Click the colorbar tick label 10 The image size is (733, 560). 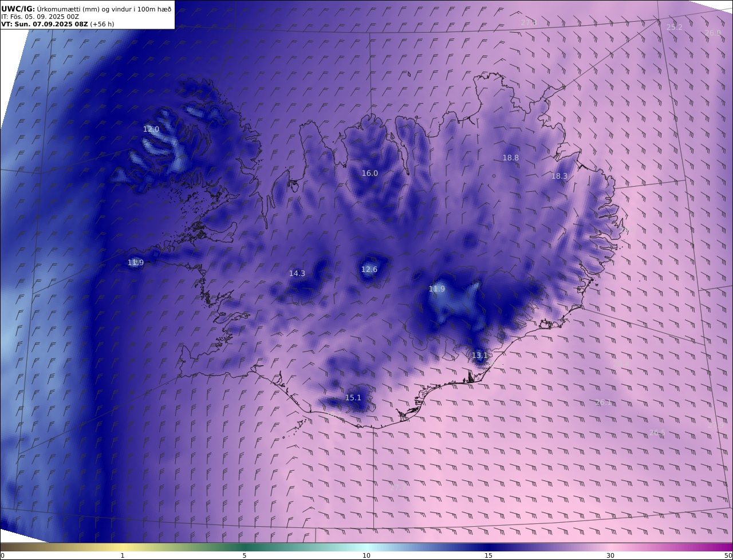coord(366,555)
